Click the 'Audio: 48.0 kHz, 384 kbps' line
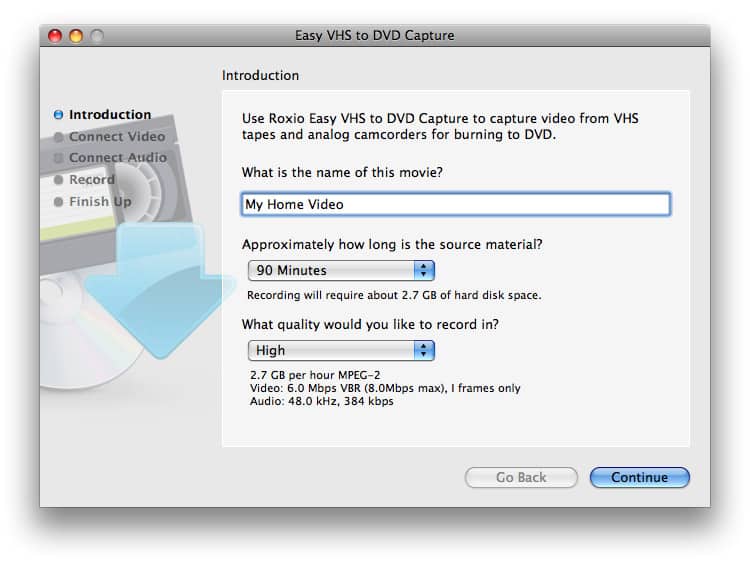 point(321,401)
